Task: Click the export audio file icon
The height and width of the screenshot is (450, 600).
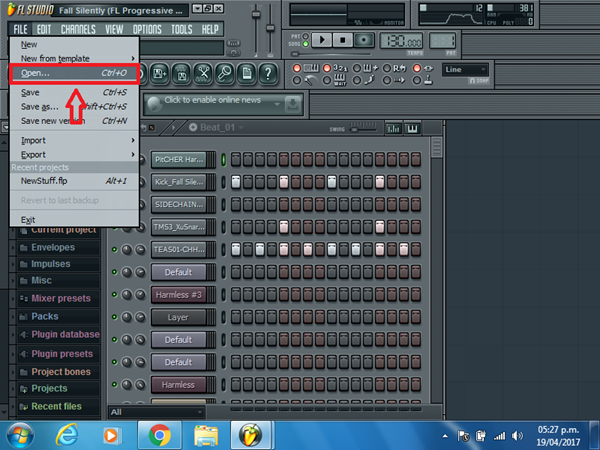Action: click(x=181, y=73)
